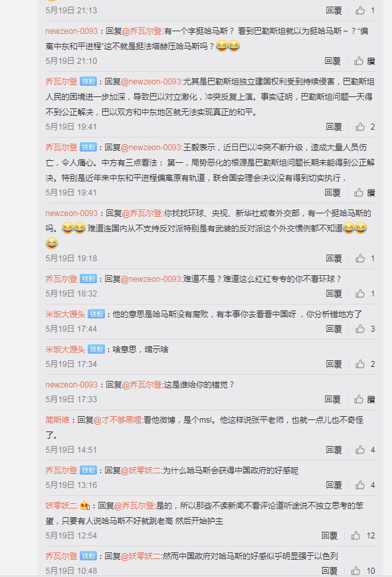Like the 10:48 comment with 10 likes
The width and height of the screenshot is (392, 577).
click(x=355, y=571)
